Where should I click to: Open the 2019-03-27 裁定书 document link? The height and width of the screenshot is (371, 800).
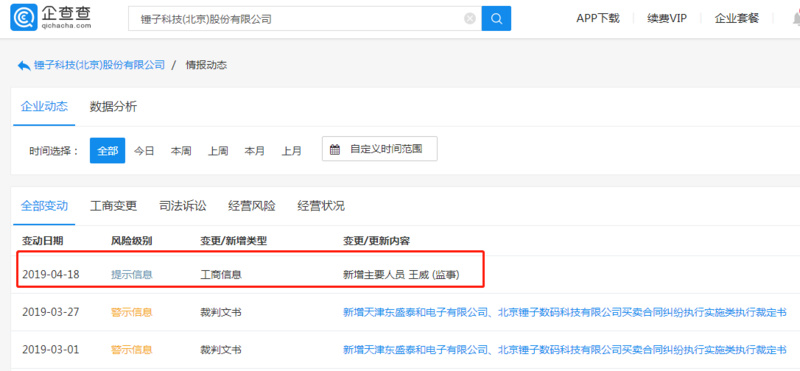[x=565, y=312]
